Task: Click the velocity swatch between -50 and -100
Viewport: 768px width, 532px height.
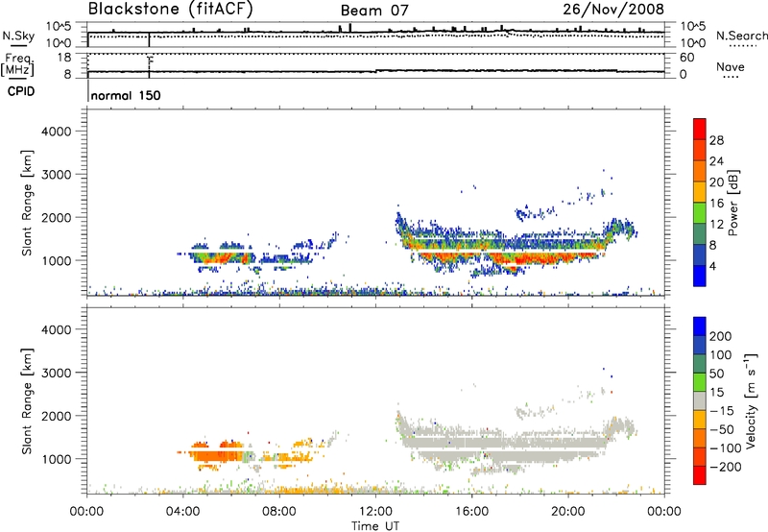Action: pyautogui.click(x=700, y=439)
